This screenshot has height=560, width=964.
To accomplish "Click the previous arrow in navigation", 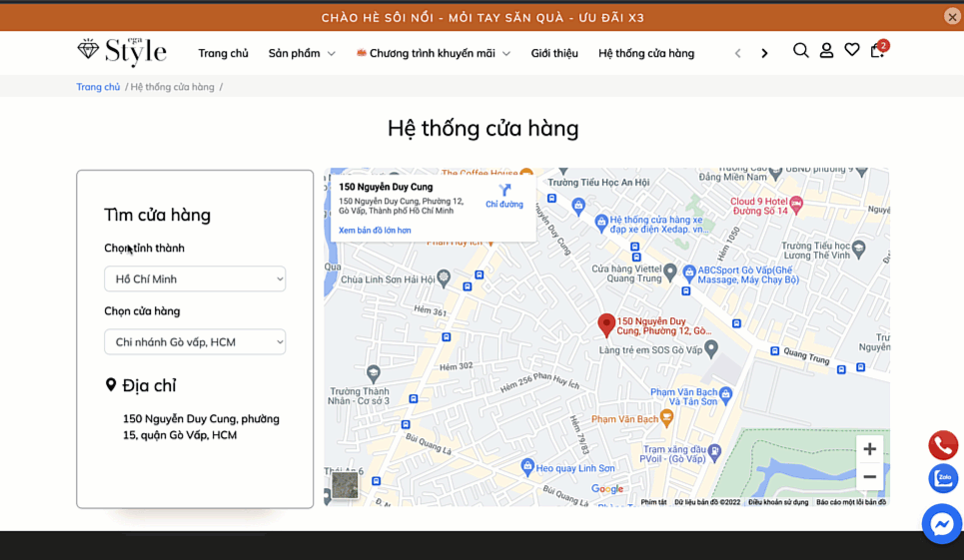I will point(738,54).
